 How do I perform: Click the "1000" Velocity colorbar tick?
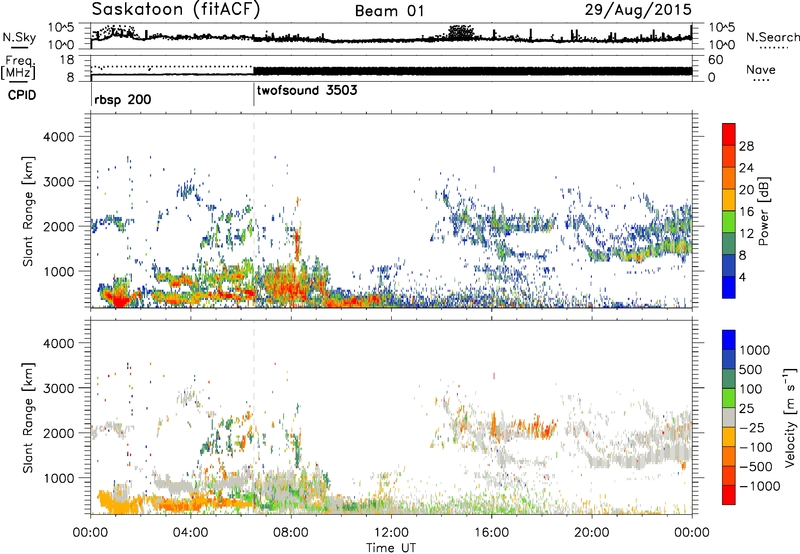click(755, 350)
